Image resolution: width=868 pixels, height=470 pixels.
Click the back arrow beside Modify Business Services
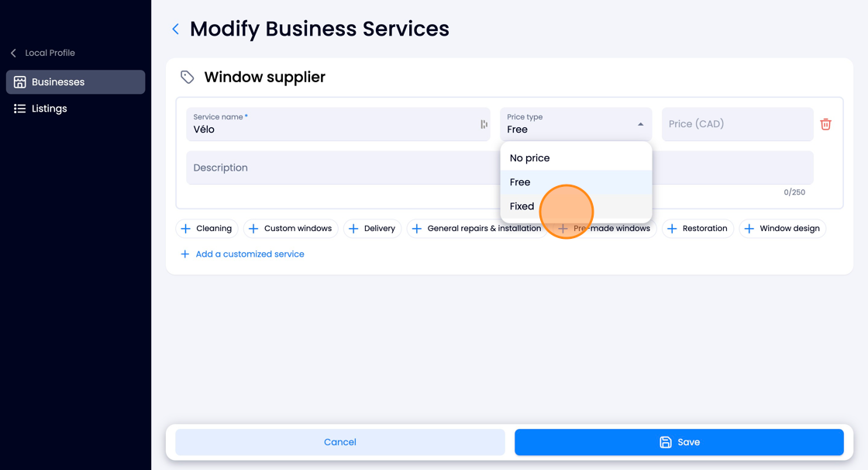(175, 29)
